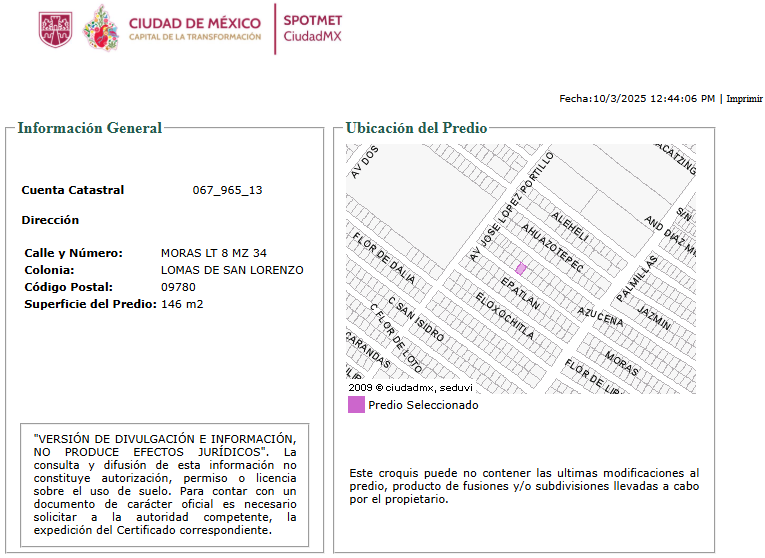Viewport: 765px width, 558px height.
Task: Click the Cuenta Catastral label
Action: pyautogui.click(x=73, y=190)
